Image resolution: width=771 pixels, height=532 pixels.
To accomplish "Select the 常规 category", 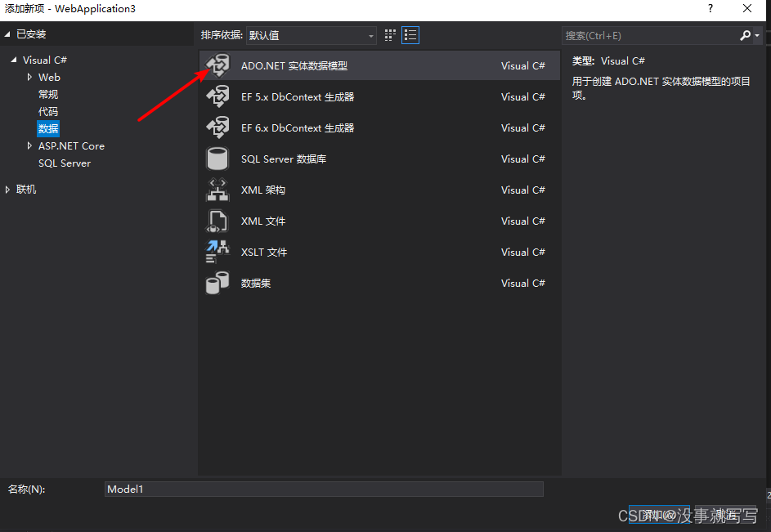I will click(x=48, y=95).
